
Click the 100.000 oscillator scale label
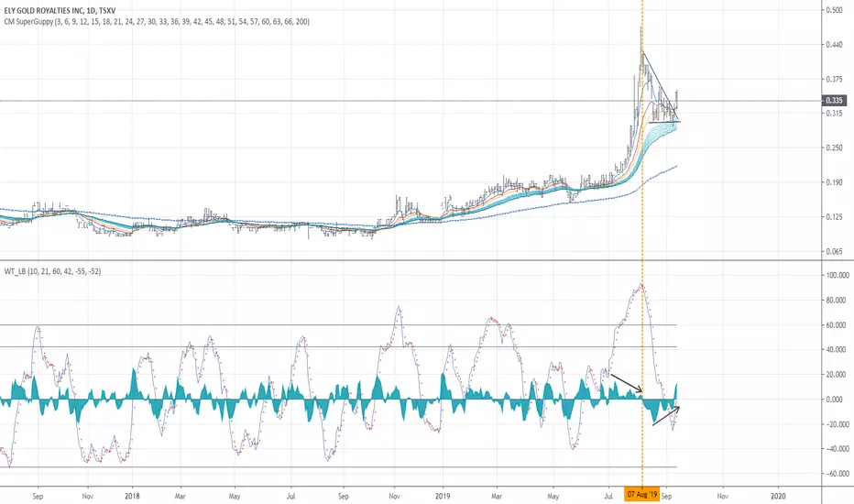coord(836,275)
